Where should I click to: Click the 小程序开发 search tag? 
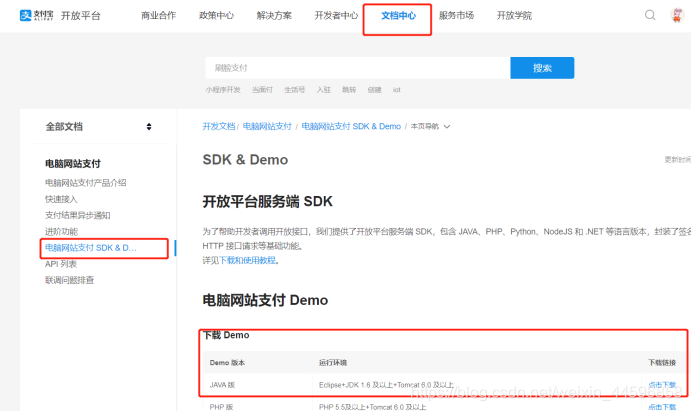[223, 90]
